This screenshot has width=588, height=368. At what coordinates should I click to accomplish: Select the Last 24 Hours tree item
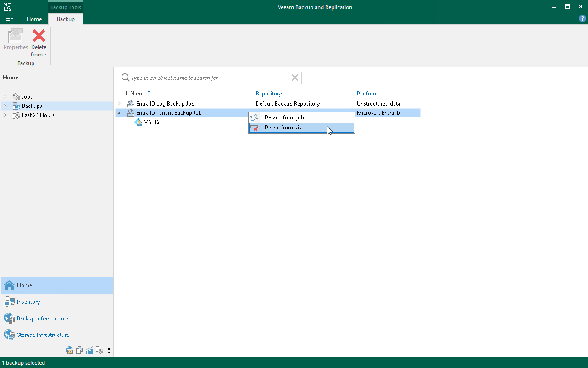click(x=38, y=115)
